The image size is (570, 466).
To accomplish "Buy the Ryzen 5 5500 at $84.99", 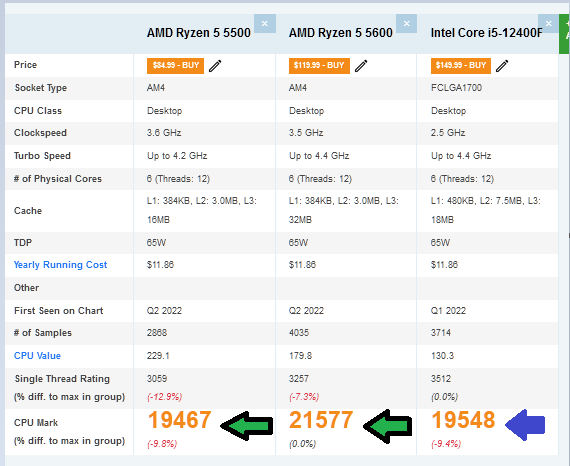I will pos(175,66).
